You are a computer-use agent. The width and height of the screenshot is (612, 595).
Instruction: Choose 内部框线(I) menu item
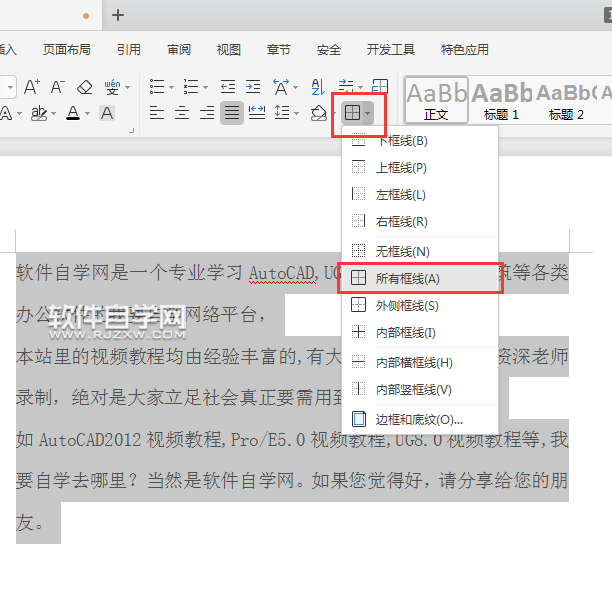pos(420,332)
